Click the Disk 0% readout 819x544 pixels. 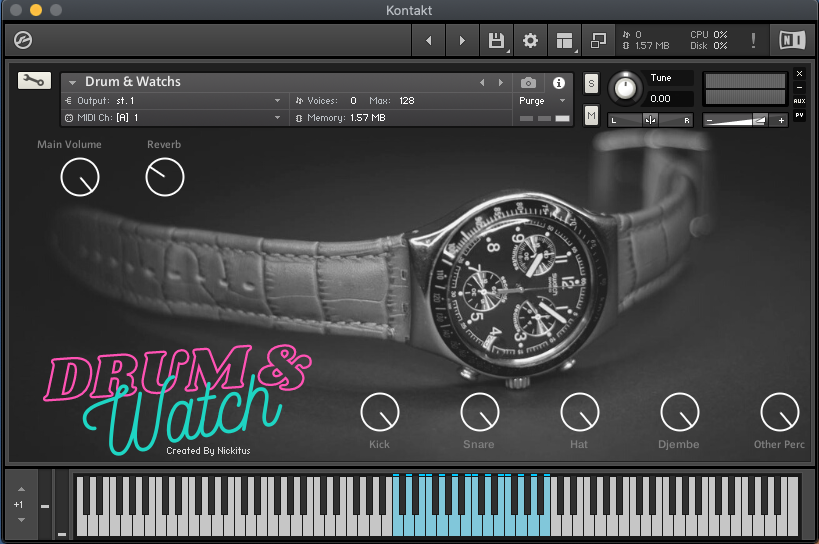point(708,46)
